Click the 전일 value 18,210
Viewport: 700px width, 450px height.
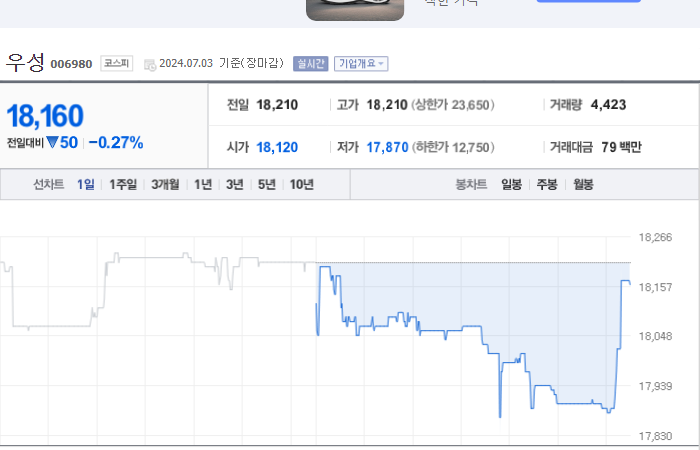[277, 105]
